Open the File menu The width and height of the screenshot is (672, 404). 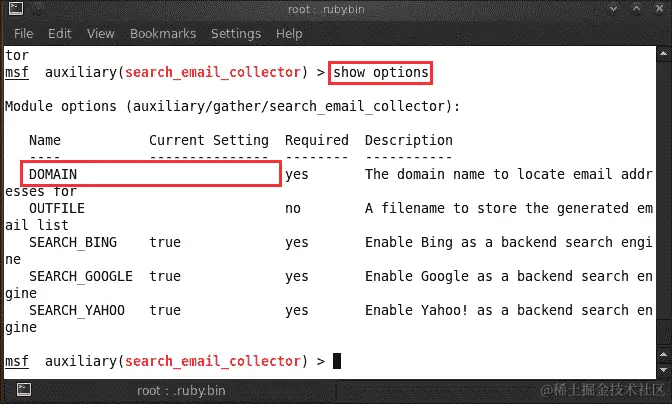pos(23,33)
